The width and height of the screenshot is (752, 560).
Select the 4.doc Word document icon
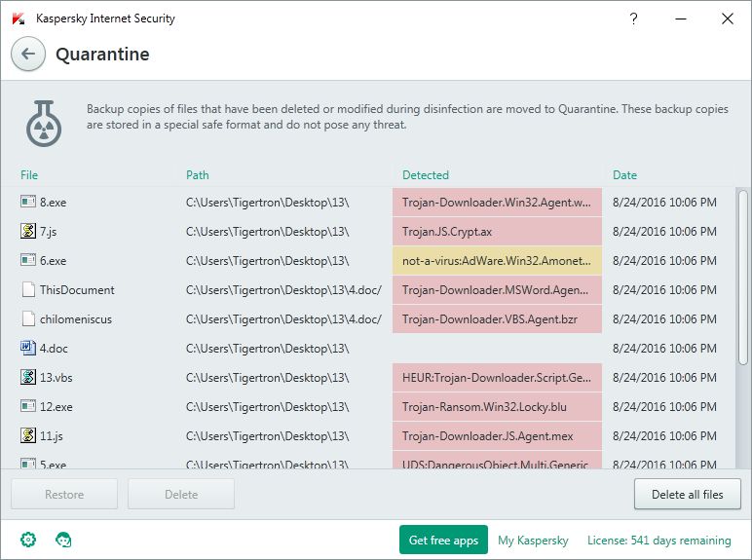(28, 348)
